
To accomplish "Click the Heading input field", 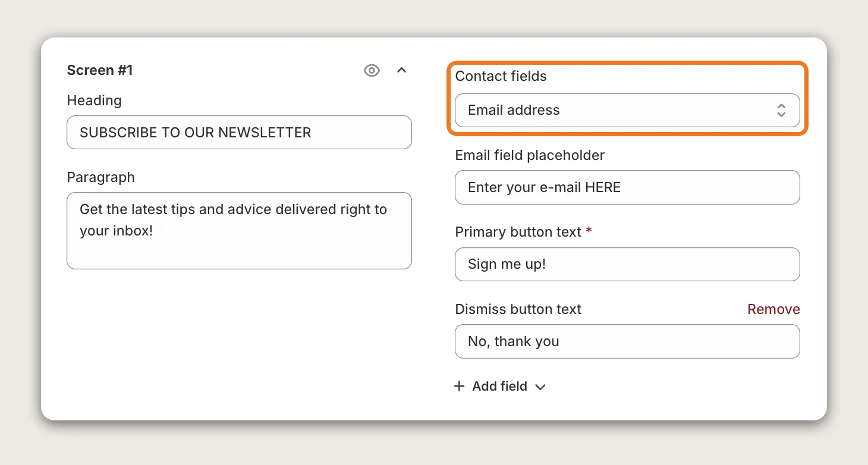I will [x=239, y=132].
